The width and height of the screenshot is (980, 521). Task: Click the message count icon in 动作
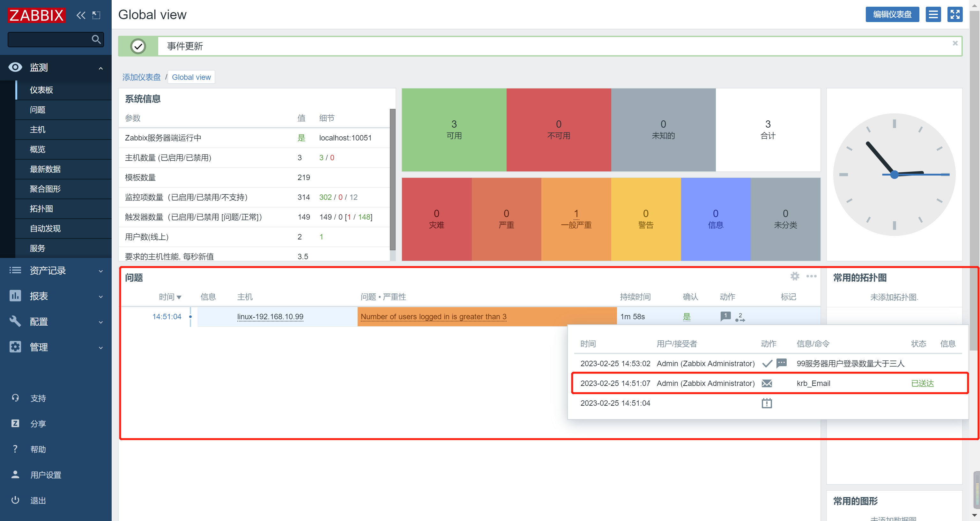[x=725, y=316]
